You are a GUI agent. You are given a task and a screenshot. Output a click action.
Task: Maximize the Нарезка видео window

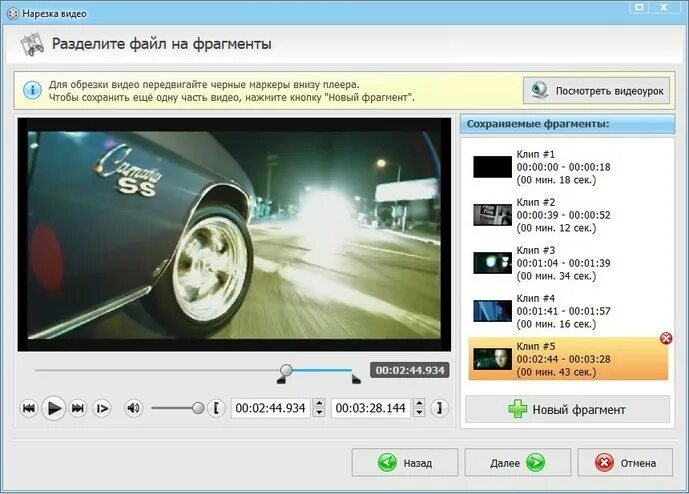[x=639, y=7]
